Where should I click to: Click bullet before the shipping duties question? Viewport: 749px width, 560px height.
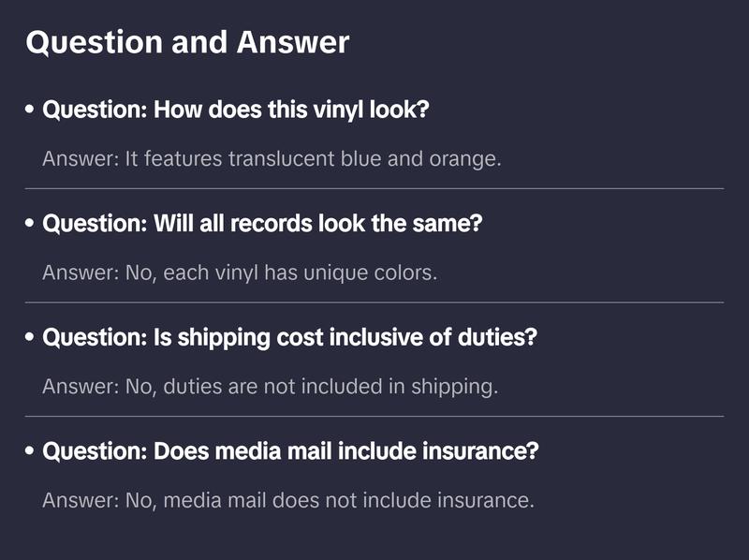31,338
